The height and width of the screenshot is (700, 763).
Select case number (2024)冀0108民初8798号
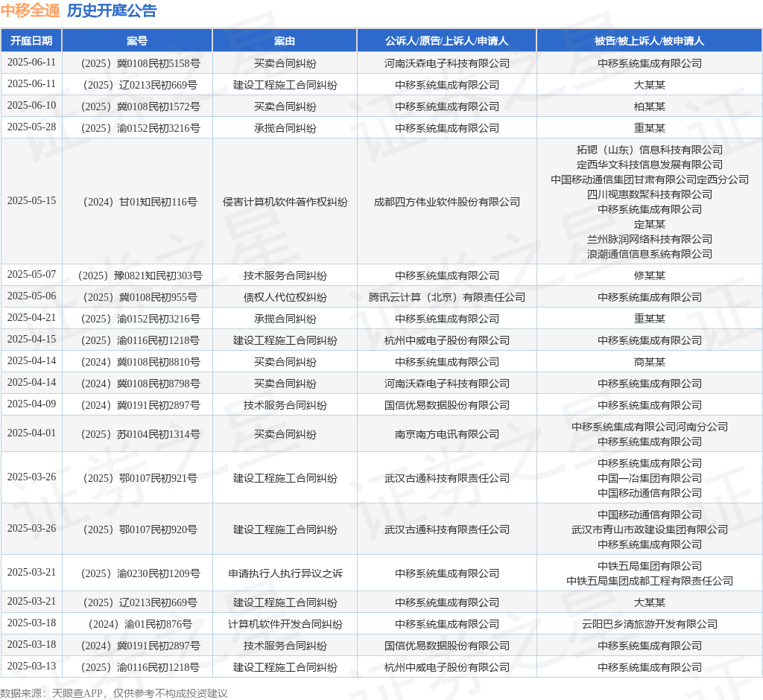click(x=140, y=384)
